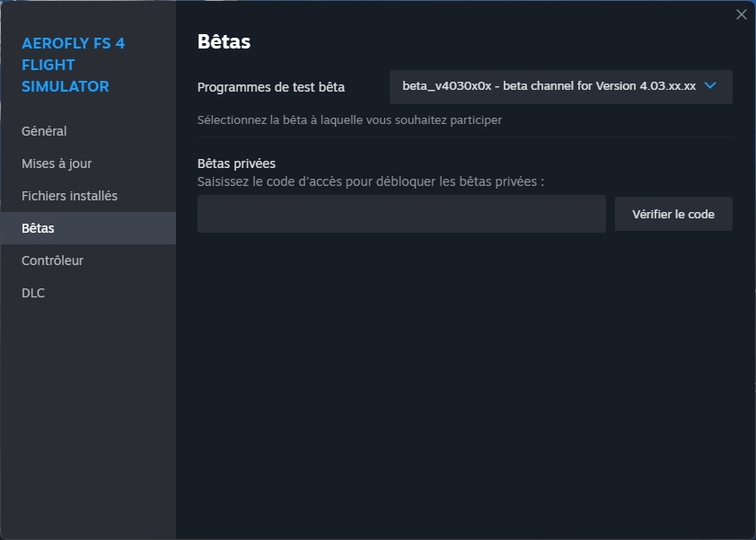Click the Bêtas page heading
756x540 pixels.
coord(224,41)
